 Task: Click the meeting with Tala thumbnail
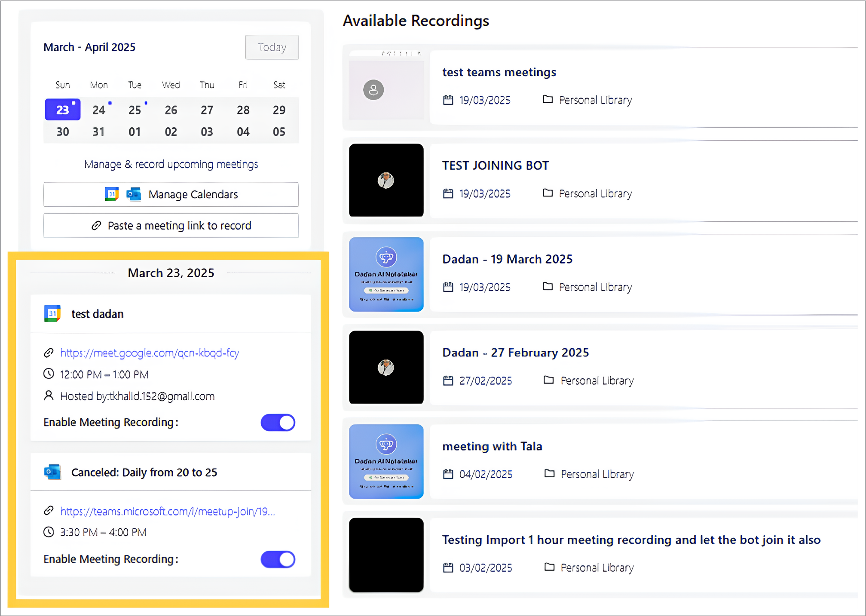[x=386, y=461]
